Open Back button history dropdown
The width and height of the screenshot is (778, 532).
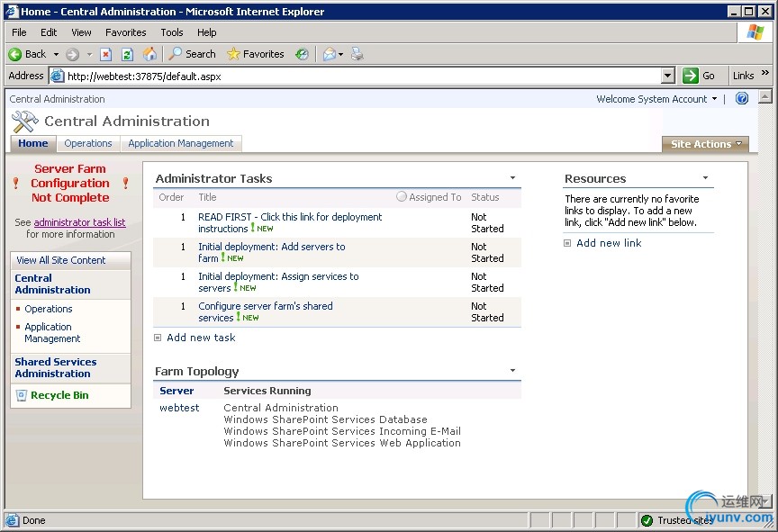pyautogui.click(x=56, y=54)
